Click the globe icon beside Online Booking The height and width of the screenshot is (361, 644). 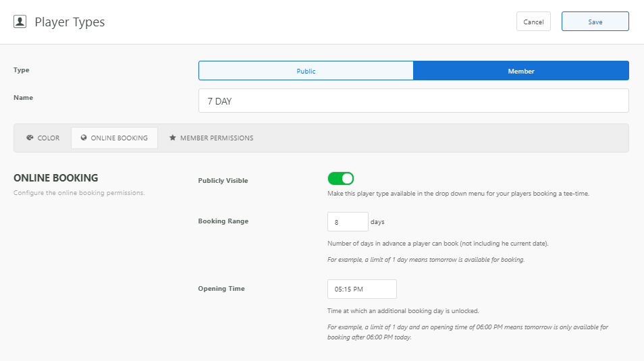84,138
